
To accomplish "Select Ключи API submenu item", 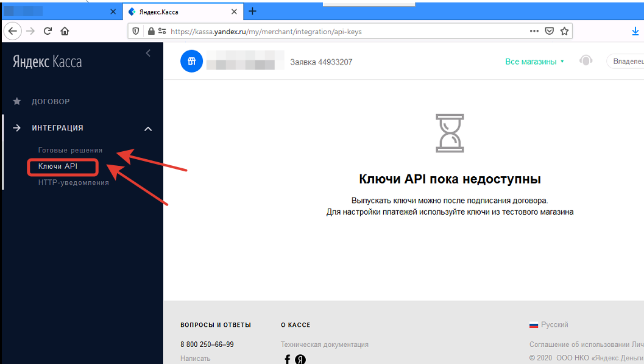I will coord(57,166).
